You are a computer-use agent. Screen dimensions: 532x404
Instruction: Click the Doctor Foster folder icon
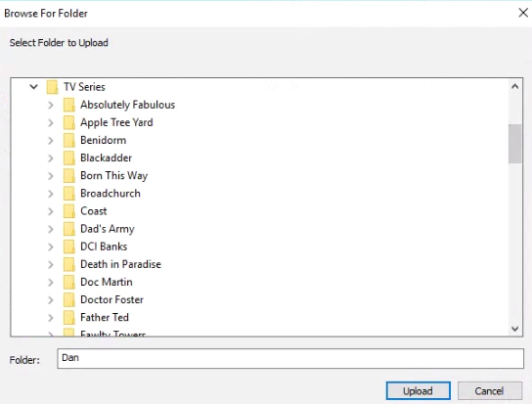[x=68, y=299]
